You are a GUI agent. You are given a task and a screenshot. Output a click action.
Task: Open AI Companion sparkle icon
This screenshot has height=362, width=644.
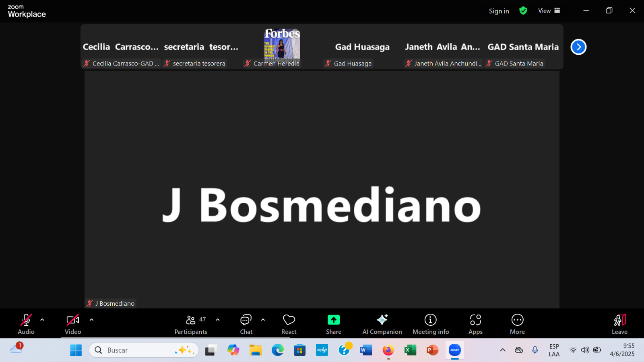click(382, 320)
